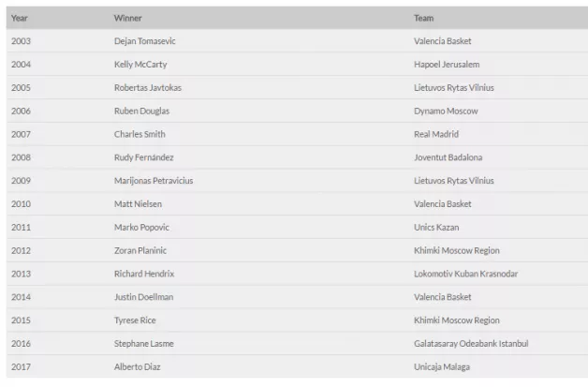This screenshot has width=588, height=387.
Task: Click the Team column header
Action: point(423,18)
